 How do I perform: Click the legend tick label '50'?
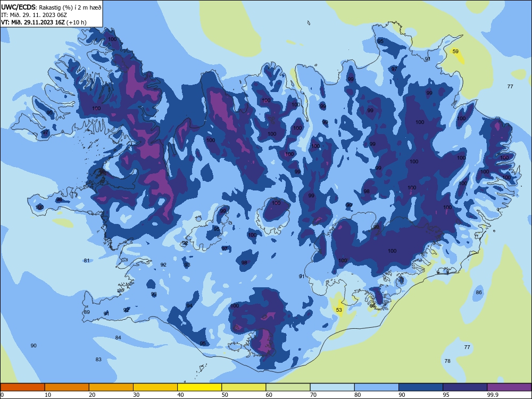225,395
